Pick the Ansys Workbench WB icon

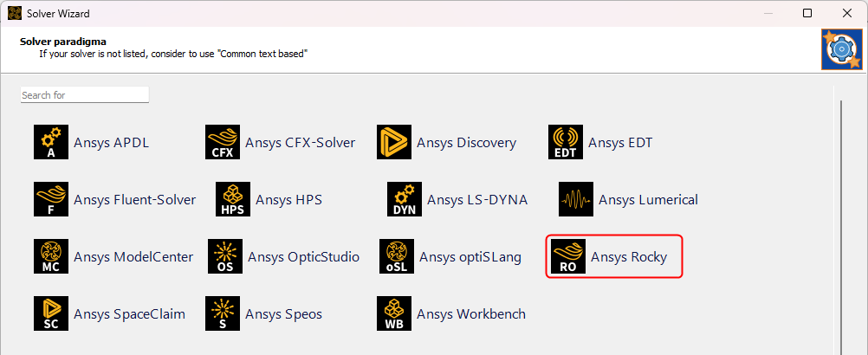[x=394, y=313]
